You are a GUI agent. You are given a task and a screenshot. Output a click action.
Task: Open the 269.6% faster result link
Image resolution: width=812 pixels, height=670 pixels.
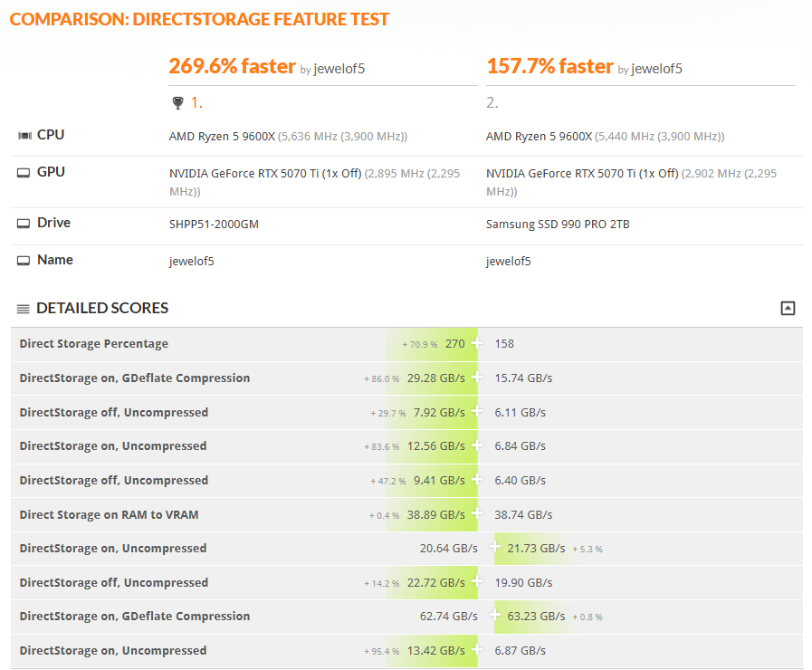coord(232,66)
